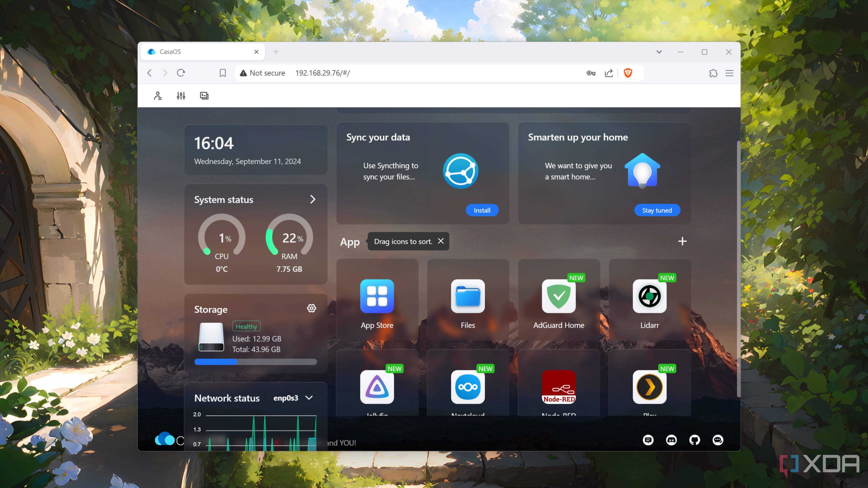
Task: Open the system settings sliders icon
Action: coord(181,96)
